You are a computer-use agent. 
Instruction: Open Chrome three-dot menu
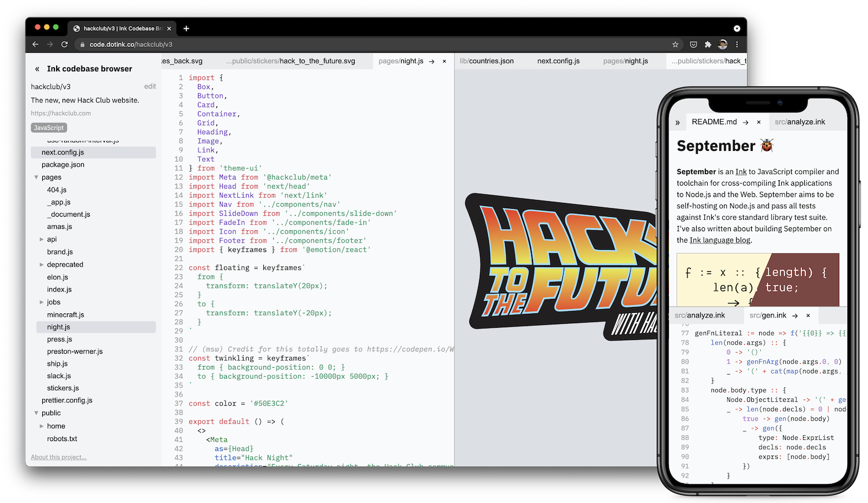pyautogui.click(x=737, y=45)
